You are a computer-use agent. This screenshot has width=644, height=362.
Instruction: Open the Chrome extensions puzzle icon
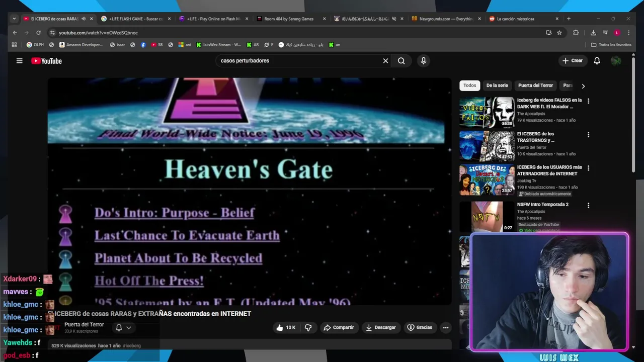click(x=576, y=33)
